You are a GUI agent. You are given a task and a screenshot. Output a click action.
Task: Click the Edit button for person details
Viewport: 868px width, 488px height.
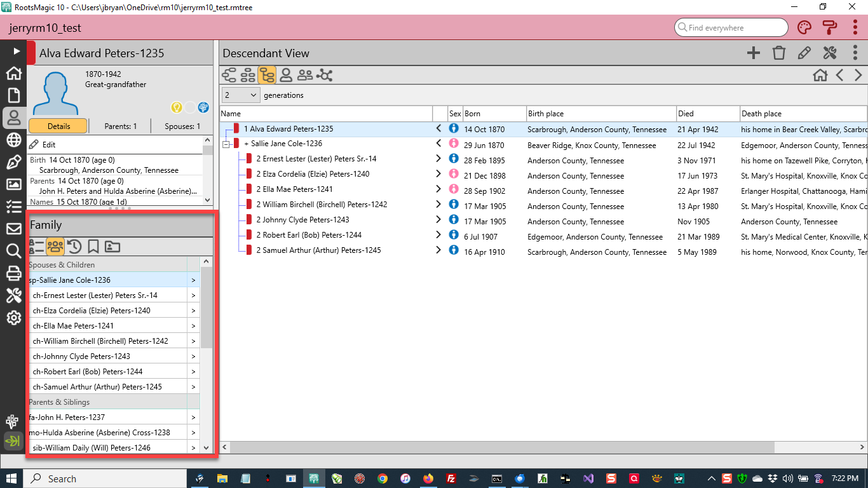43,145
